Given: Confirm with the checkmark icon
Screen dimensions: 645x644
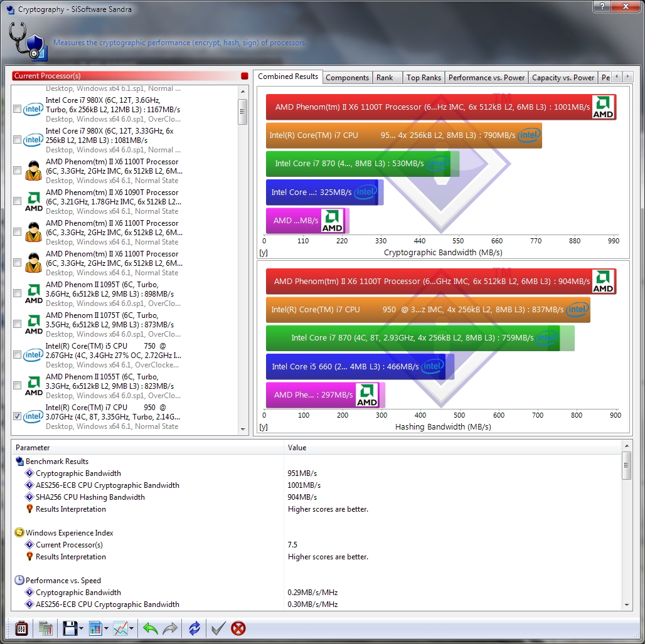Looking at the screenshot, I should tap(218, 628).
